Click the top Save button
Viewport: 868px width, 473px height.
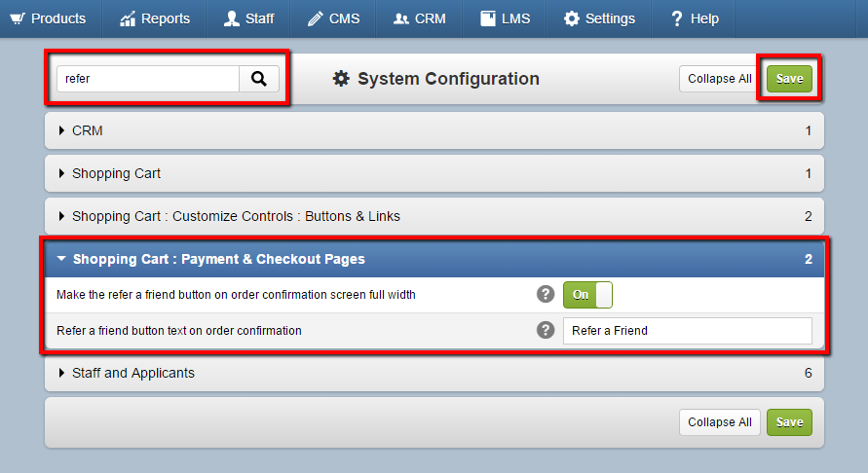click(x=789, y=79)
